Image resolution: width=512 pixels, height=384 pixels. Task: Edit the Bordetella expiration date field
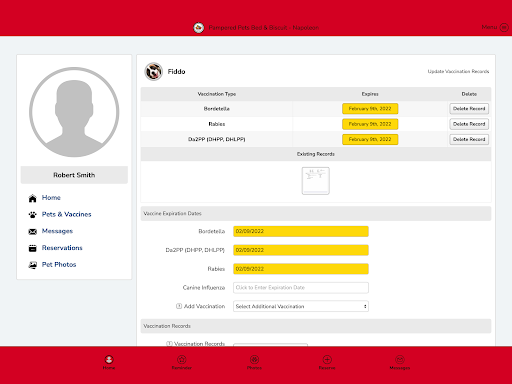point(301,231)
